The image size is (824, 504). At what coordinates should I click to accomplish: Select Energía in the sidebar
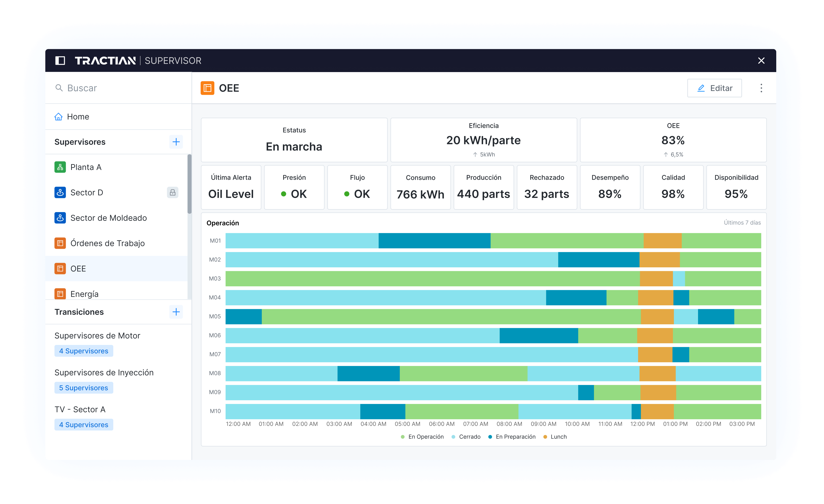tap(84, 294)
